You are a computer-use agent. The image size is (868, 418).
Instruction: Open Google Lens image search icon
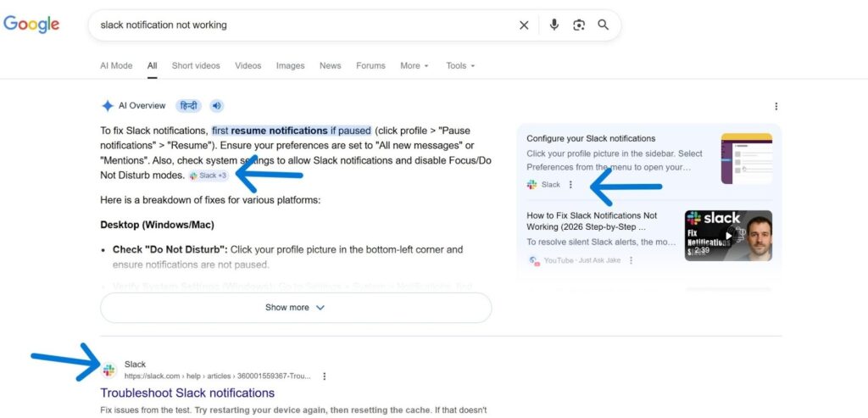coord(579,25)
